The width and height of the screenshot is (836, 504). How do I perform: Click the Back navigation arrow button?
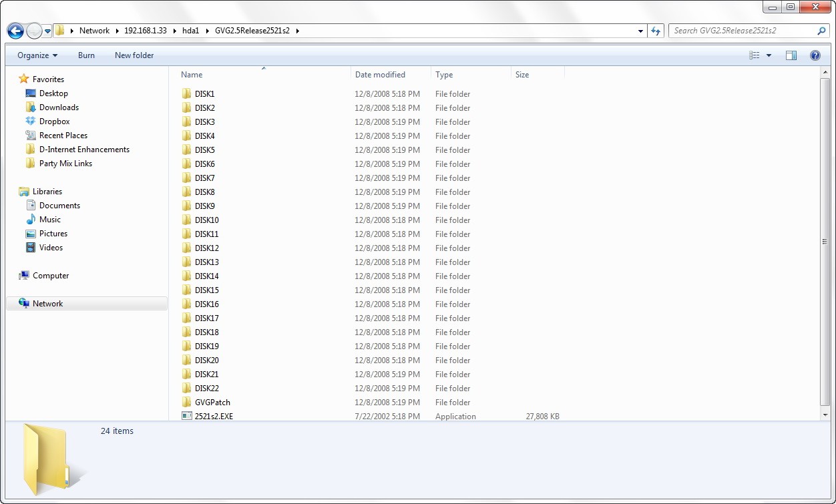[15, 31]
